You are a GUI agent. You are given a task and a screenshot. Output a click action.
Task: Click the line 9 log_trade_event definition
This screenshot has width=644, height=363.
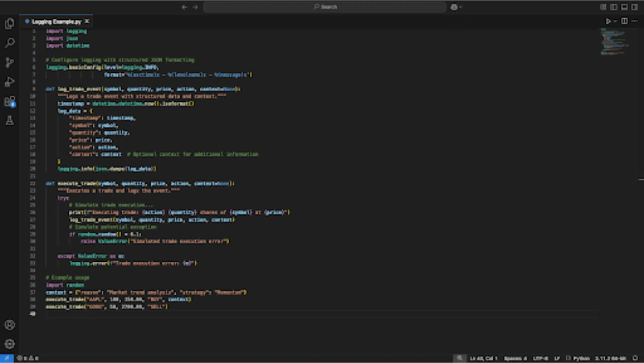coord(143,89)
